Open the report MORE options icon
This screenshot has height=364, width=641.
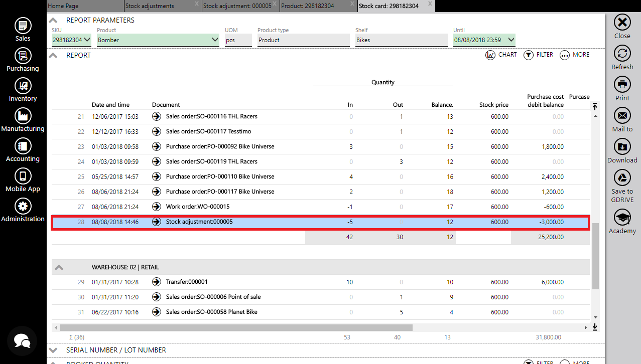(x=565, y=55)
